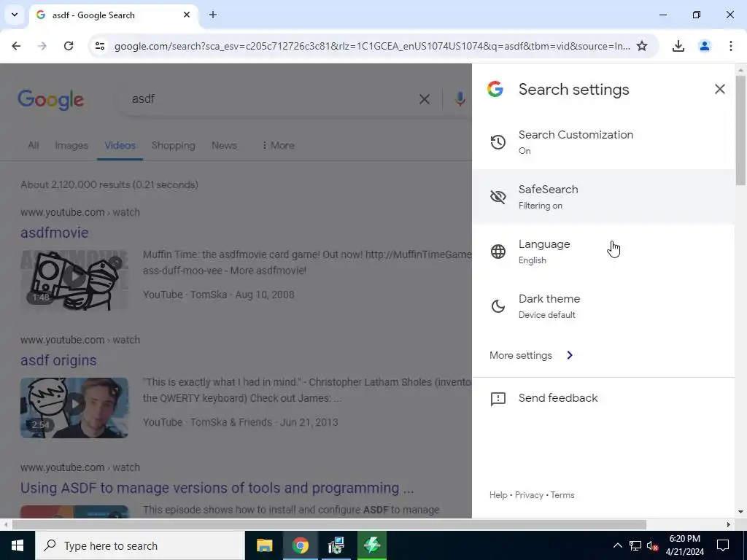The width and height of the screenshot is (747, 560).
Task: Open the Windows Start menu
Action: [18, 545]
